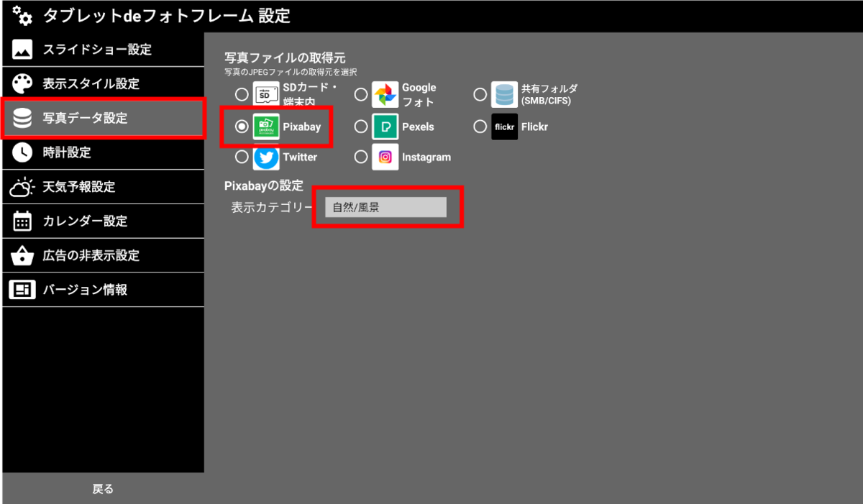Select the 共有フォルダ (SMB/CIFS) radio button
Viewport: 863px width, 504px height.
pos(480,94)
